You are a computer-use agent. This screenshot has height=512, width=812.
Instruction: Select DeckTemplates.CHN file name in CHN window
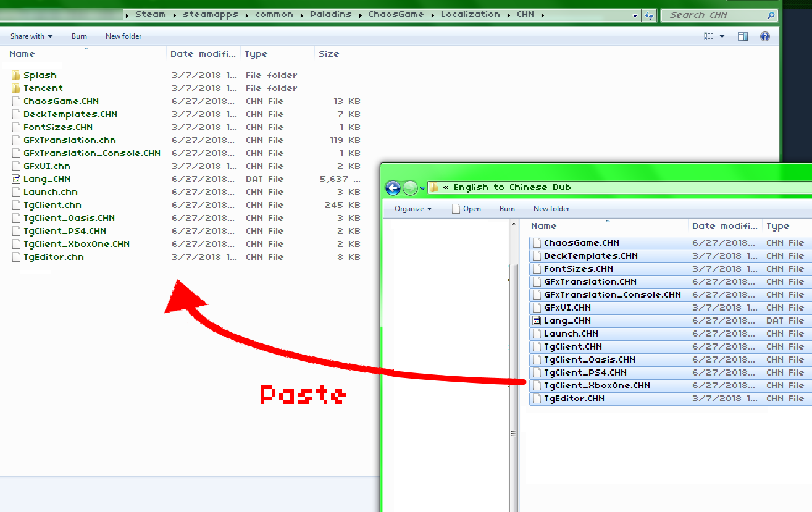click(70, 114)
